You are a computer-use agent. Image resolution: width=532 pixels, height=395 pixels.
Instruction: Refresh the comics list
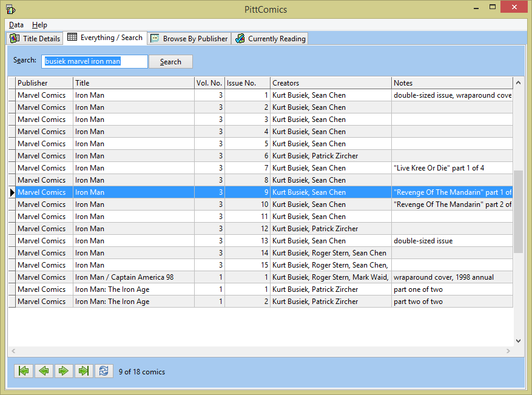click(x=104, y=371)
